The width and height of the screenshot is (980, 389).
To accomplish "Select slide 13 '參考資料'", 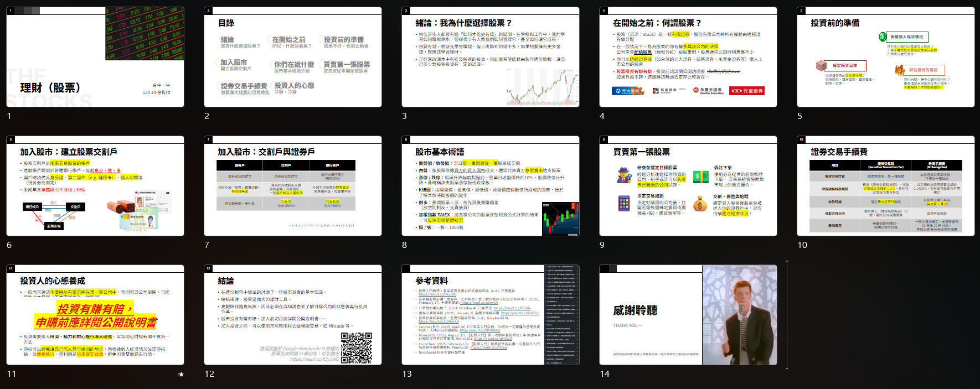I will tap(491, 315).
